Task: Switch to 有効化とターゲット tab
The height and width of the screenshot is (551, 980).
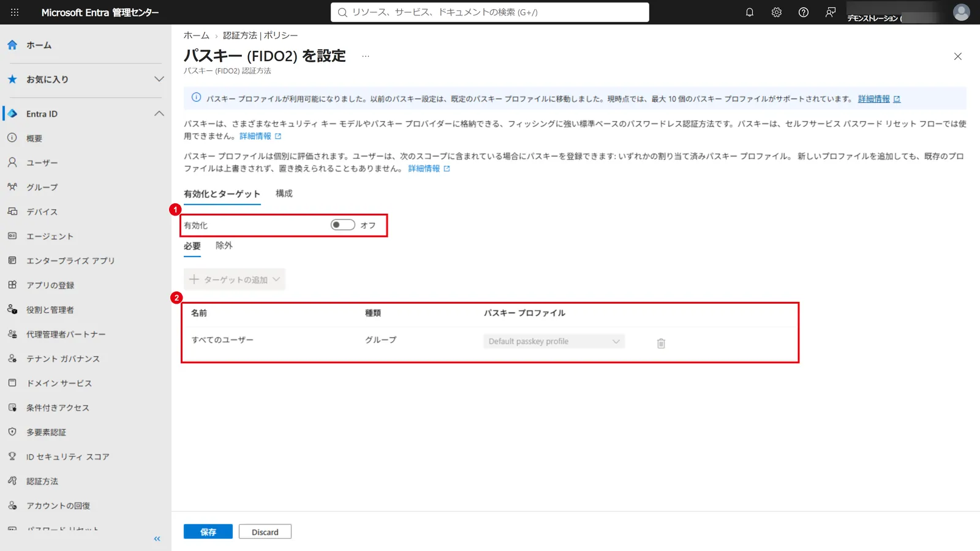Action: pyautogui.click(x=222, y=193)
